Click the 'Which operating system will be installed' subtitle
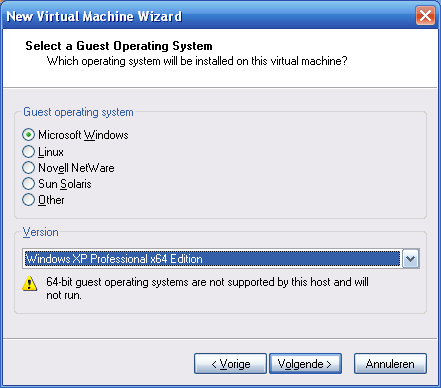441x388 pixels. click(197, 61)
